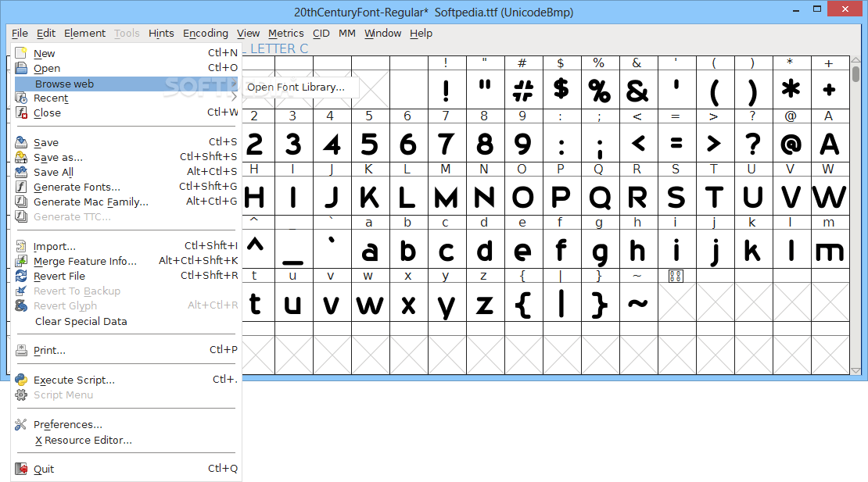868x482 pixels.
Task: Choose Clear Special Data entry
Action: point(126,321)
